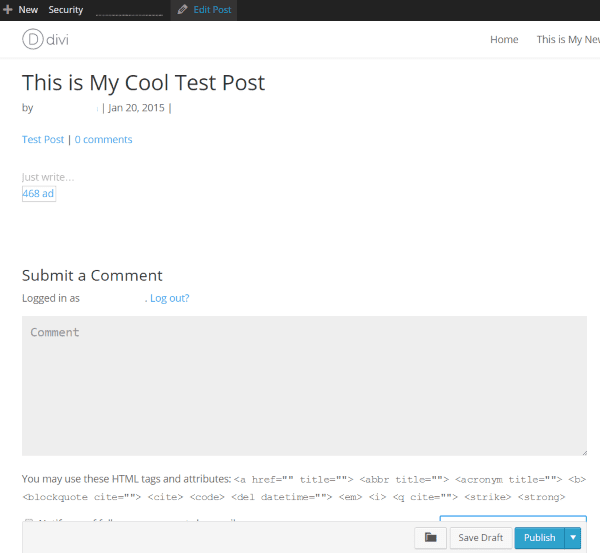Click the date Jan 20, 2015
This screenshot has height=553, width=600.
[137, 108]
